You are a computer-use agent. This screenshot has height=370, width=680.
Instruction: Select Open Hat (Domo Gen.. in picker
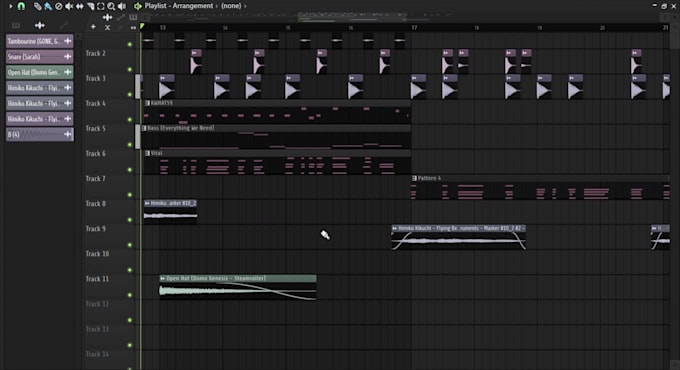coord(39,72)
